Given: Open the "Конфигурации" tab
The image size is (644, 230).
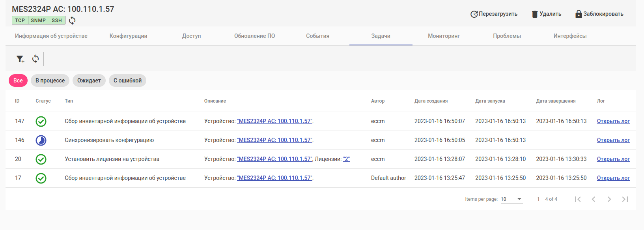Looking at the screenshot, I should coord(129,36).
